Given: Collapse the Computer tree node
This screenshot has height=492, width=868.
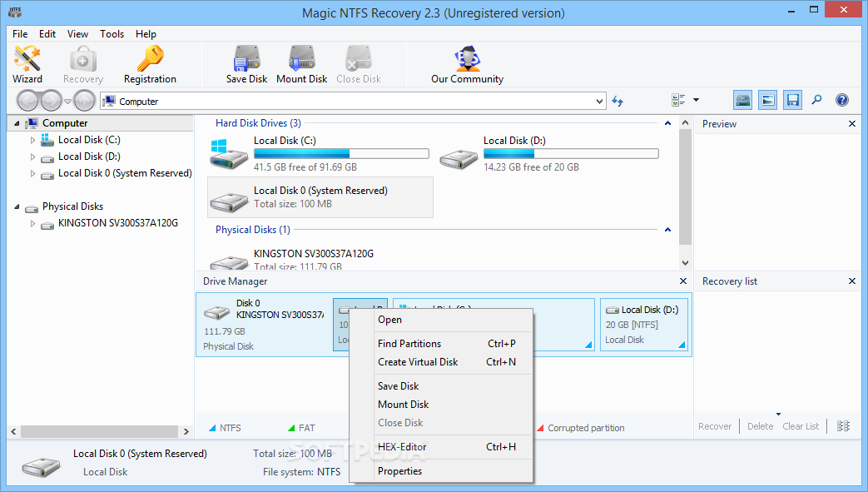Looking at the screenshot, I should [17, 123].
